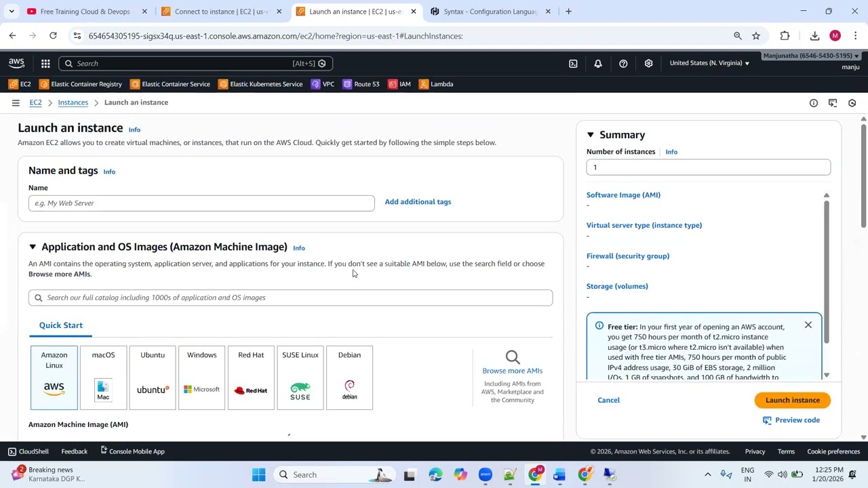
Task: Click the AWS logo home icon
Action: pyautogui.click(x=16, y=63)
